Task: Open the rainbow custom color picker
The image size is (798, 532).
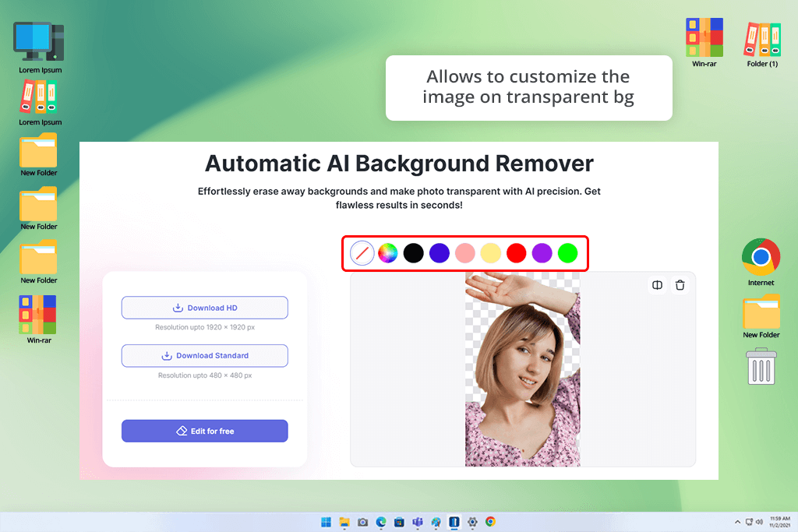Action: (388, 253)
